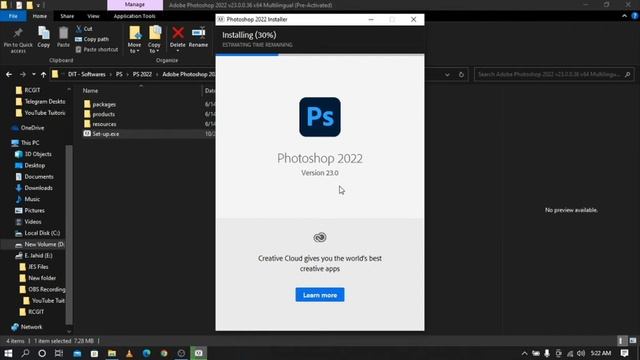Select the packages folder
The image size is (640, 360).
point(104,104)
